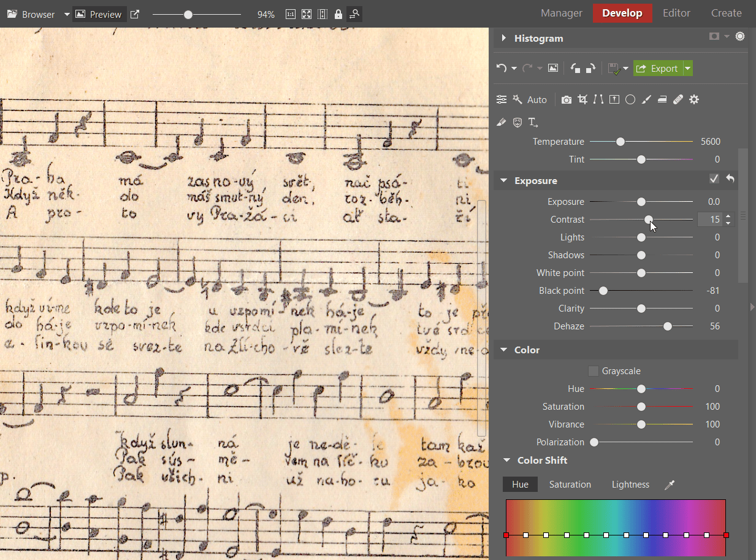Open the Export dropdown arrow

pyautogui.click(x=687, y=68)
